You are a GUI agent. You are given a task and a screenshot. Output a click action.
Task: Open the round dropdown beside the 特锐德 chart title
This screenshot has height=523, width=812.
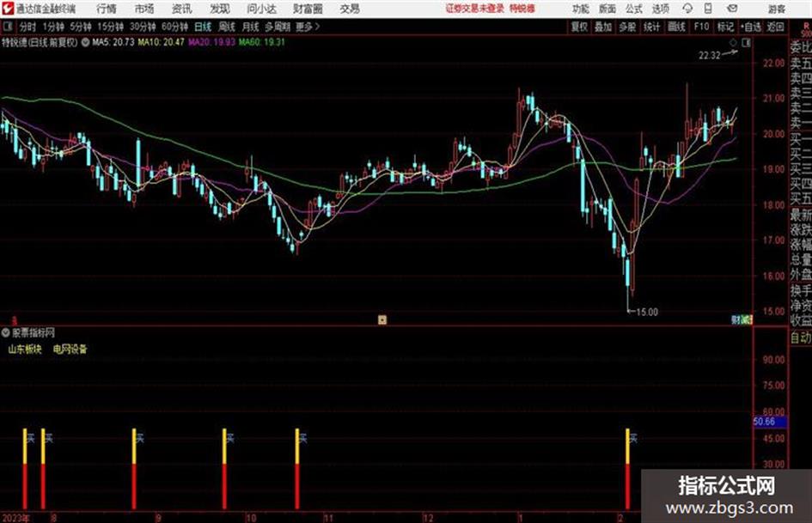[x=85, y=42]
